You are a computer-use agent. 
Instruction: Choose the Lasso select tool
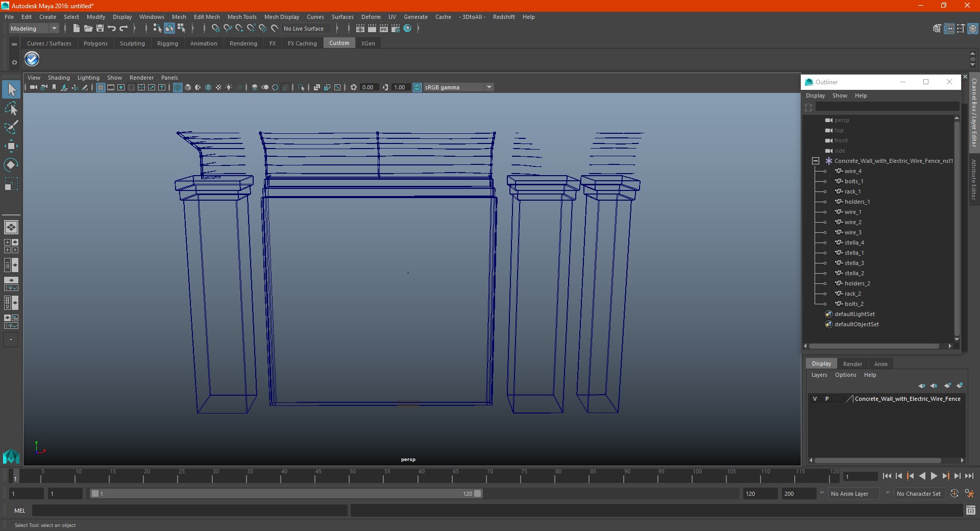pos(11,109)
